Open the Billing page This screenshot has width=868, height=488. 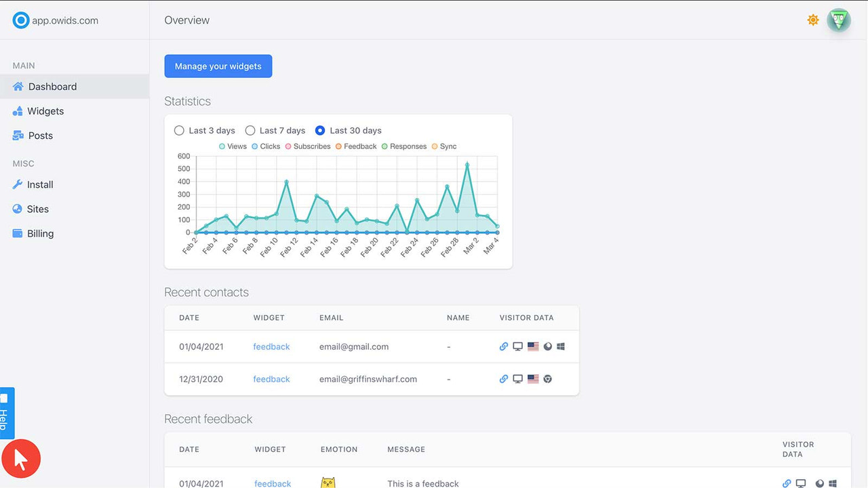coord(42,233)
